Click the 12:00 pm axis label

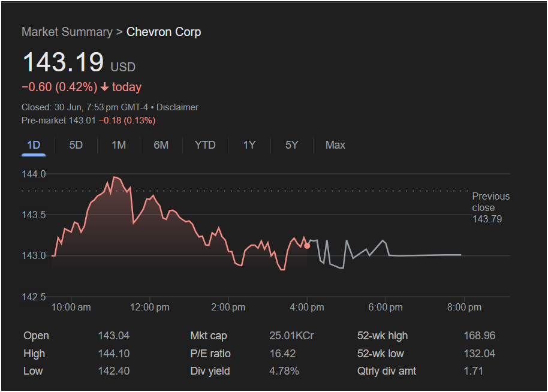click(149, 307)
